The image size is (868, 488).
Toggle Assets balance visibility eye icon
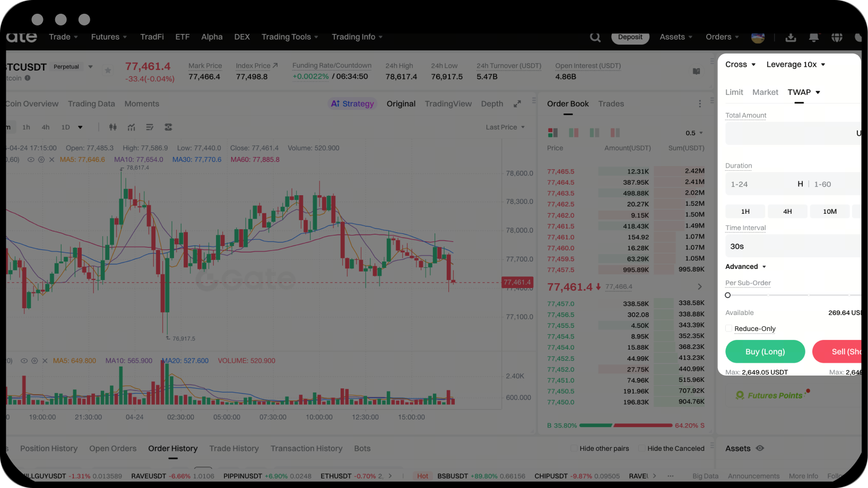[x=760, y=448]
